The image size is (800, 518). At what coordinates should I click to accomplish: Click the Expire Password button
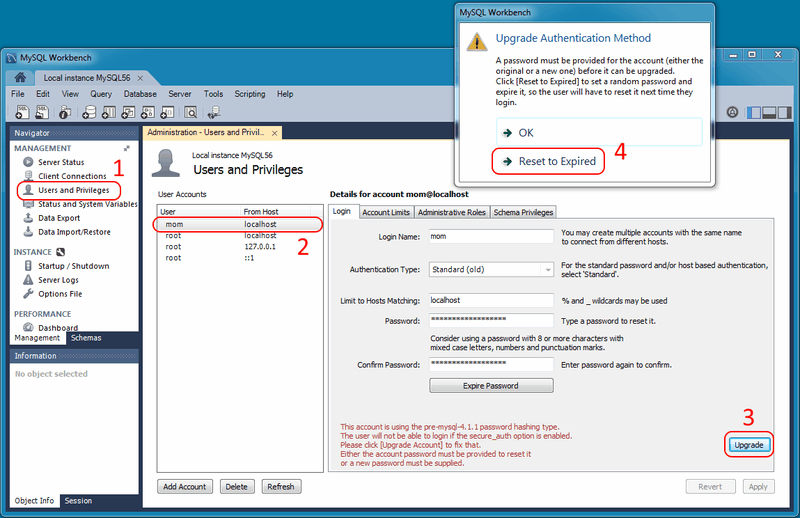point(490,386)
